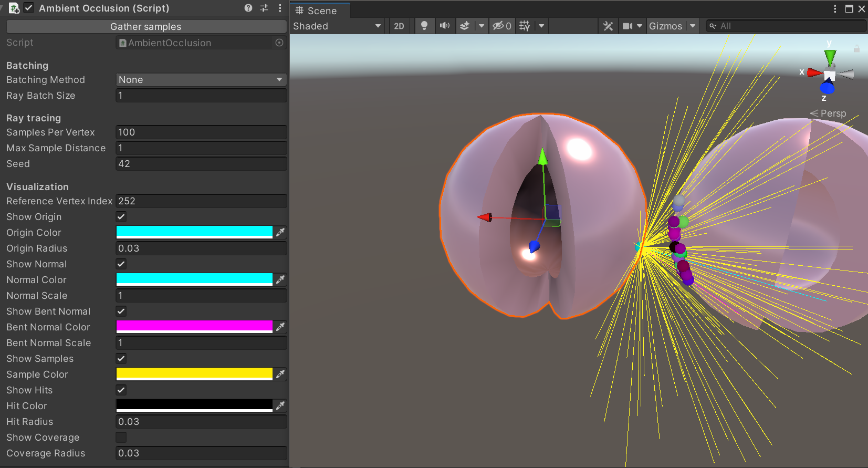Click red X axis cone on orientation gizmo
The height and width of the screenshot is (468, 868).
[814, 72]
